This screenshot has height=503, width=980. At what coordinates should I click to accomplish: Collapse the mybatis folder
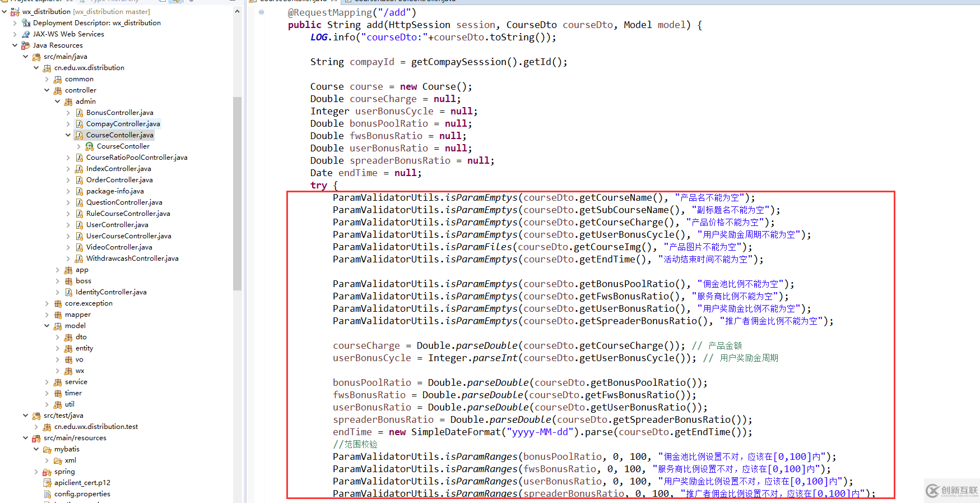[36, 449]
